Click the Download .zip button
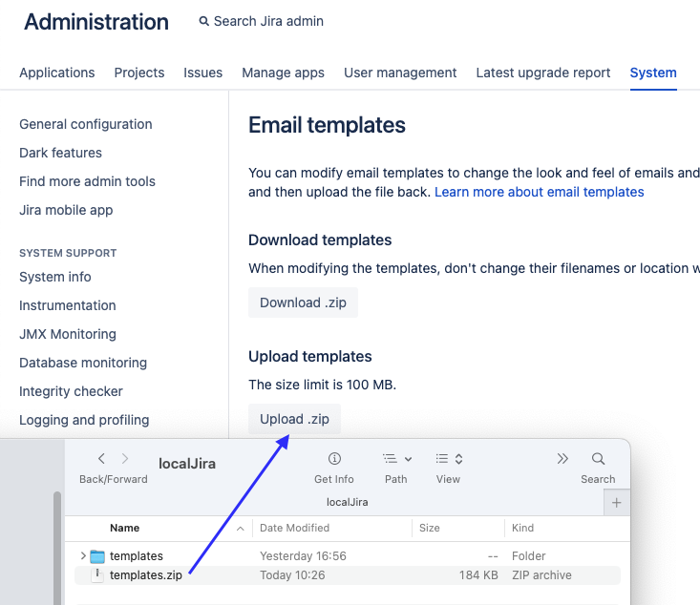700x605 pixels. (303, 302)
